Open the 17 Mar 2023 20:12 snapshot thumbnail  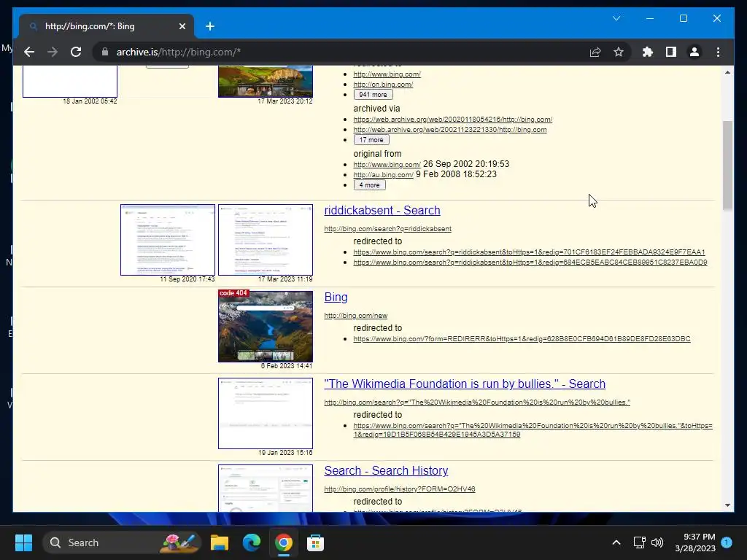click(266, 81)
